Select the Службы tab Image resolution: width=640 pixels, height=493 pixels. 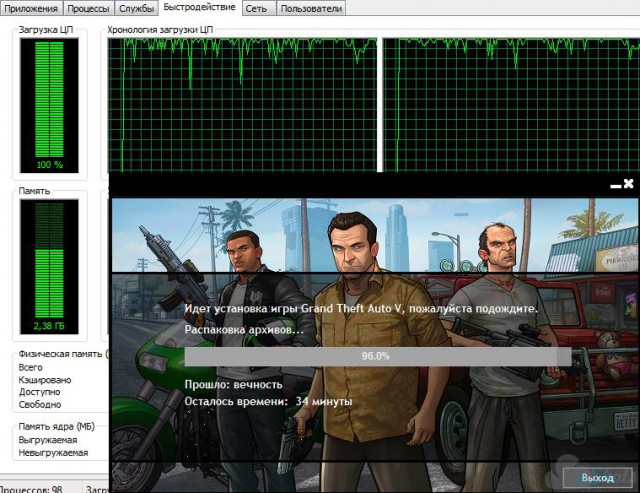pos(136,8)
